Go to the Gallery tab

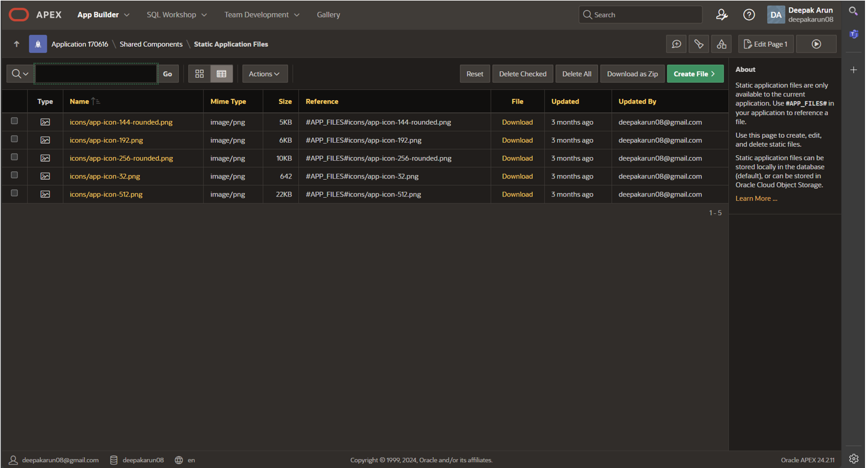tap(328, 15)
